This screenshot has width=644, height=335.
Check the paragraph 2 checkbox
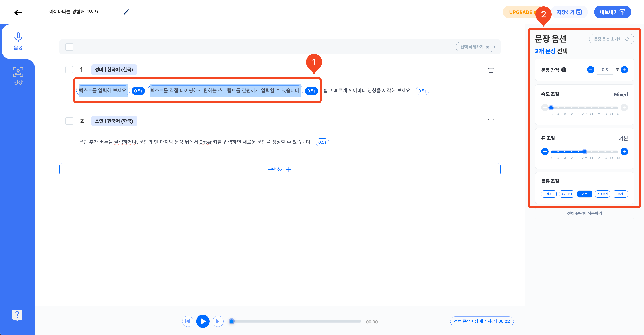tap(69, 121)
